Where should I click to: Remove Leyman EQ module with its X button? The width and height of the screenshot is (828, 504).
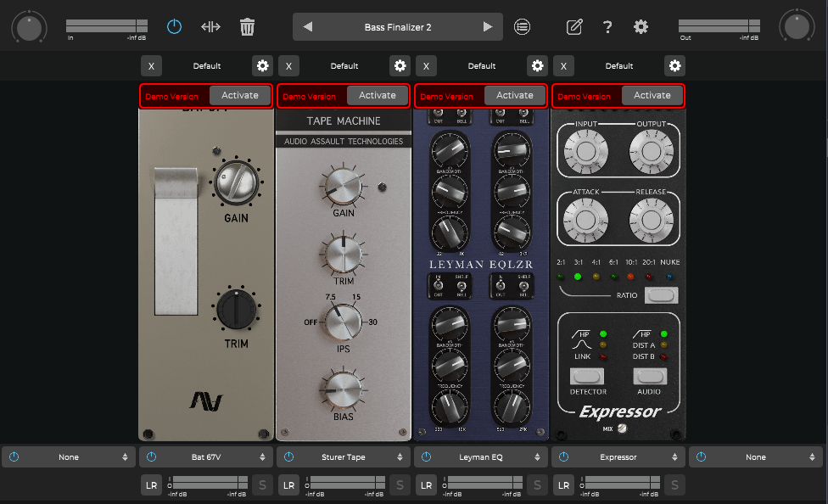(x=426, y=66)
